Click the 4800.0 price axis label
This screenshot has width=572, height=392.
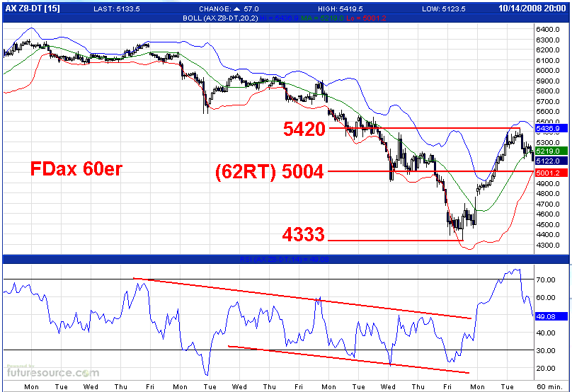(x=547, y=194)
